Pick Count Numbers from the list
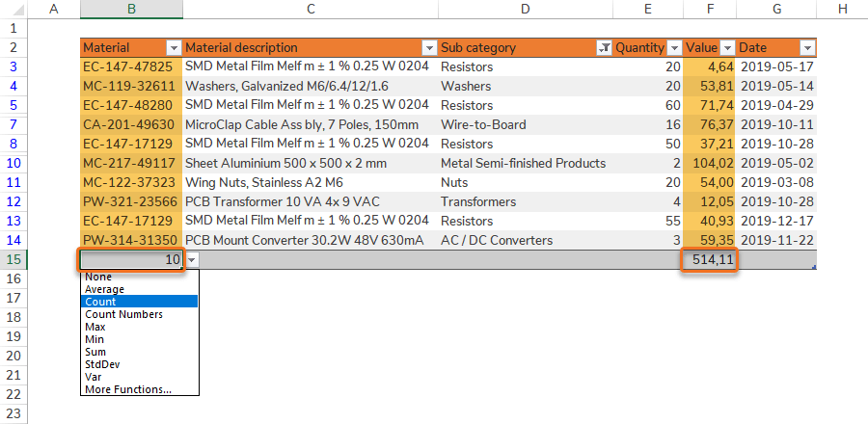Screen dimensions: 868x424 123,314
